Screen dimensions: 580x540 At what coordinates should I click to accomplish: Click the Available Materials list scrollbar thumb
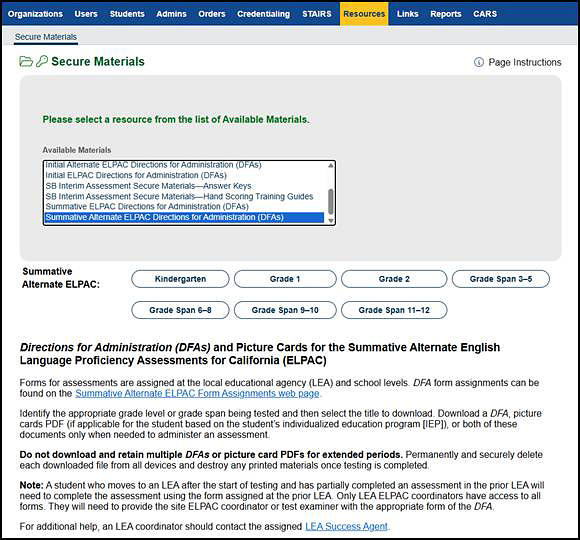pos(331,202)
